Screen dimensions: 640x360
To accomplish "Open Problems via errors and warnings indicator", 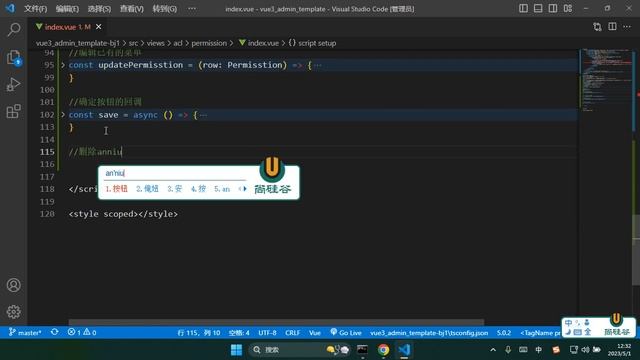I will click(82, 333).
